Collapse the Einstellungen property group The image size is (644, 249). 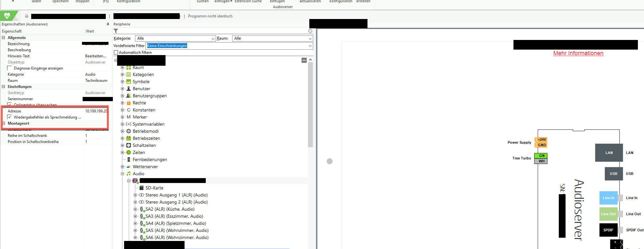coord(4,87)
